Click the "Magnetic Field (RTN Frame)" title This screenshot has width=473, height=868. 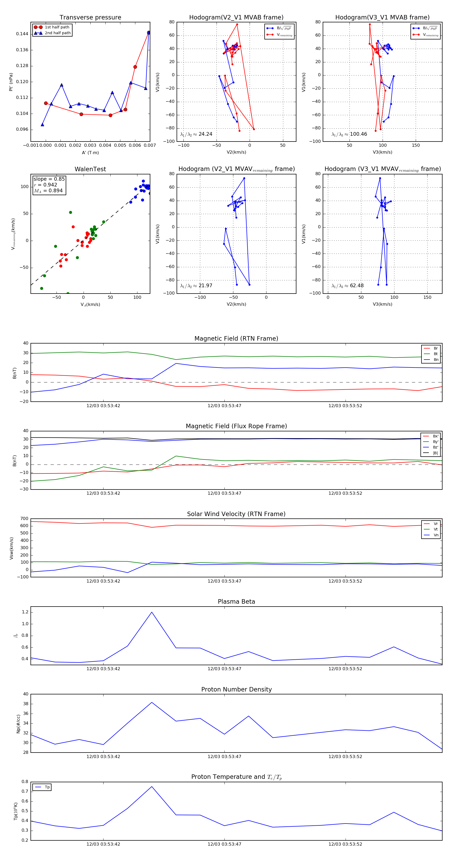(x=236, y=339)
